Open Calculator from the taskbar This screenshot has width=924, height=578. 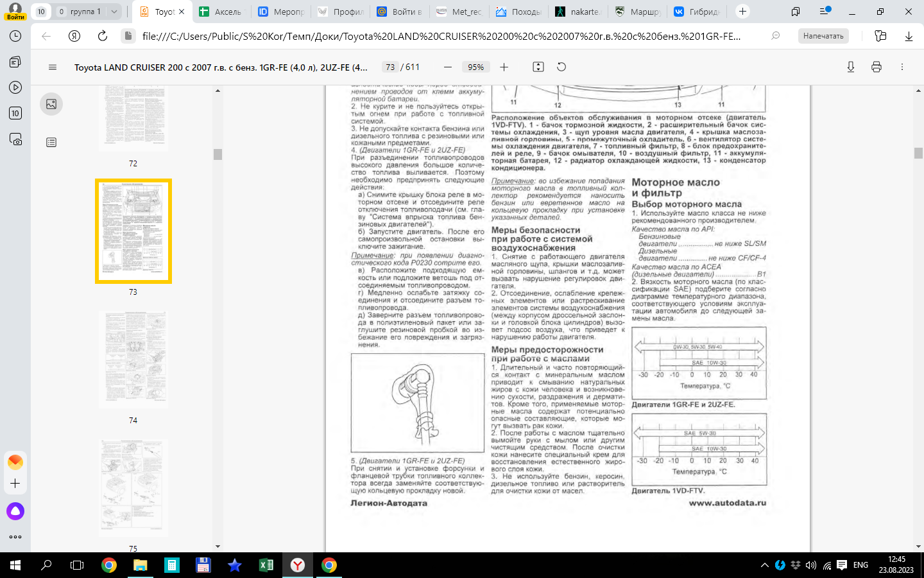(171, 565)
